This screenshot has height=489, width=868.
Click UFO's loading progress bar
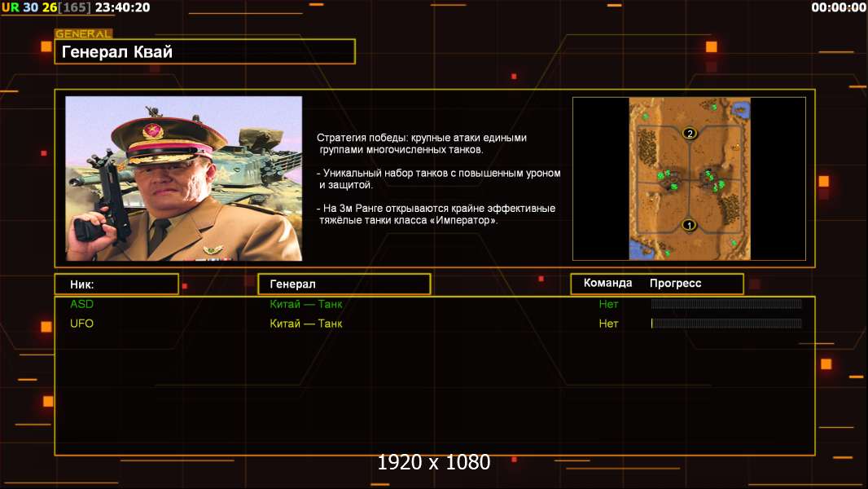[726, 324]
